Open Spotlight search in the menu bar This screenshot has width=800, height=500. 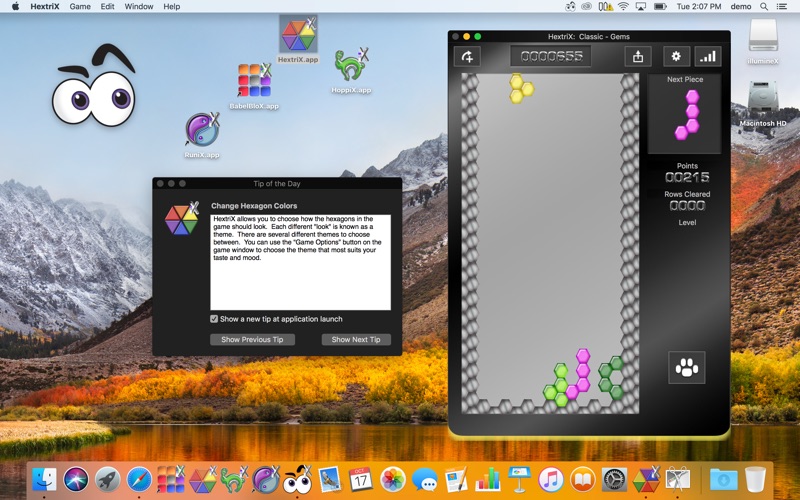point(764,6)
